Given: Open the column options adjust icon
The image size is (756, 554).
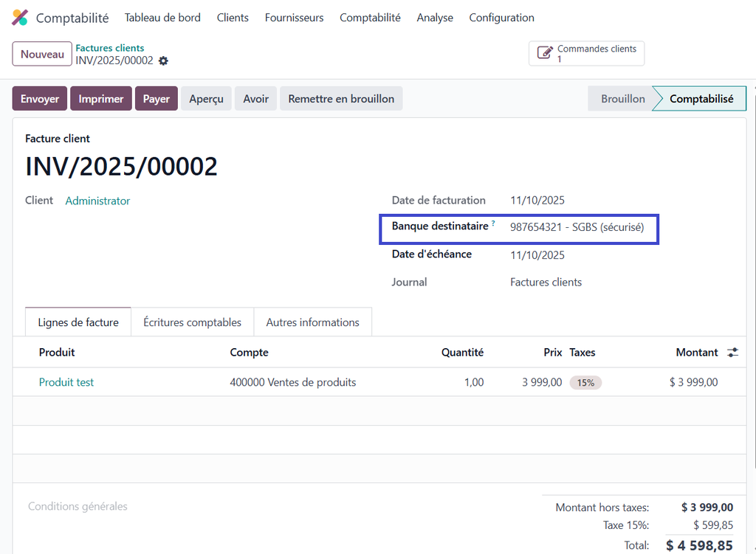Looking at the screenshot, I should tap(732, 352).
